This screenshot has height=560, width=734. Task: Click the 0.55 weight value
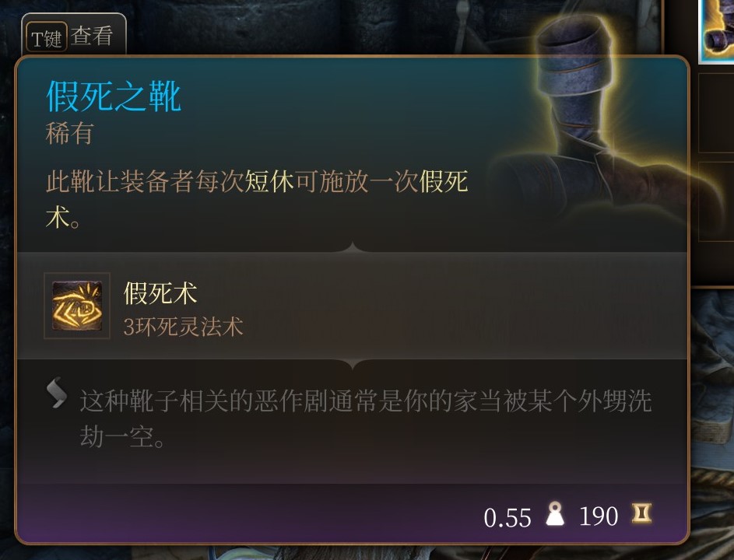(x=507, y=517)
